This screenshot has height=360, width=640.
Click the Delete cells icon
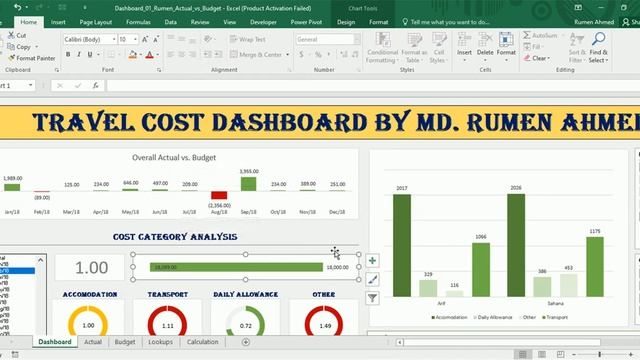coord(485,40)
